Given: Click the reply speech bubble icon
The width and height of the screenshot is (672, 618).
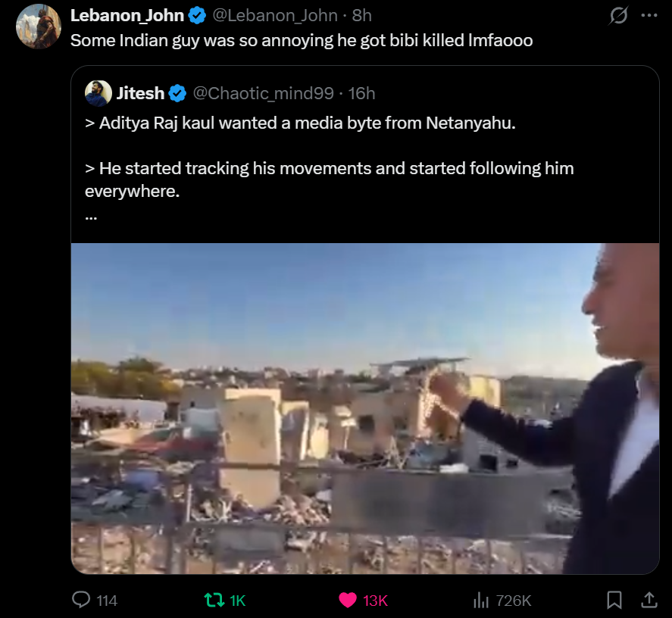Looking at the screenshot, I should click(x=81, y=600).
